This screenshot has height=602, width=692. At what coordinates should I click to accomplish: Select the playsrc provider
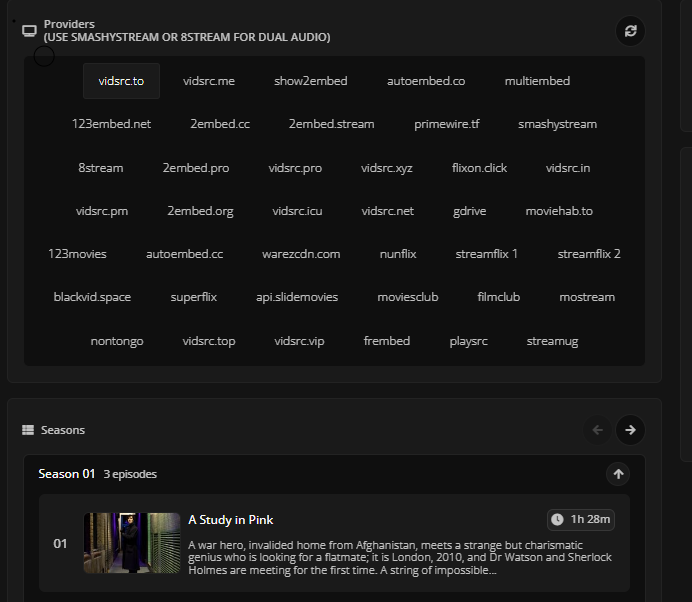469,341
